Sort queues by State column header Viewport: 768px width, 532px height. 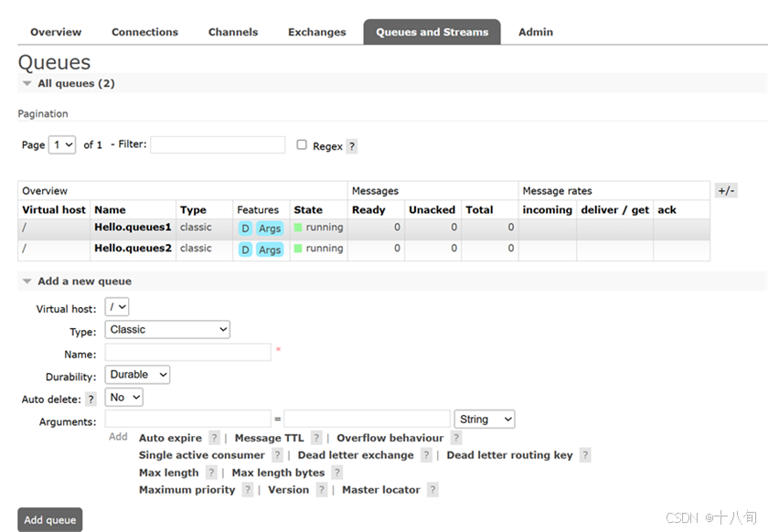coord(308,209)
